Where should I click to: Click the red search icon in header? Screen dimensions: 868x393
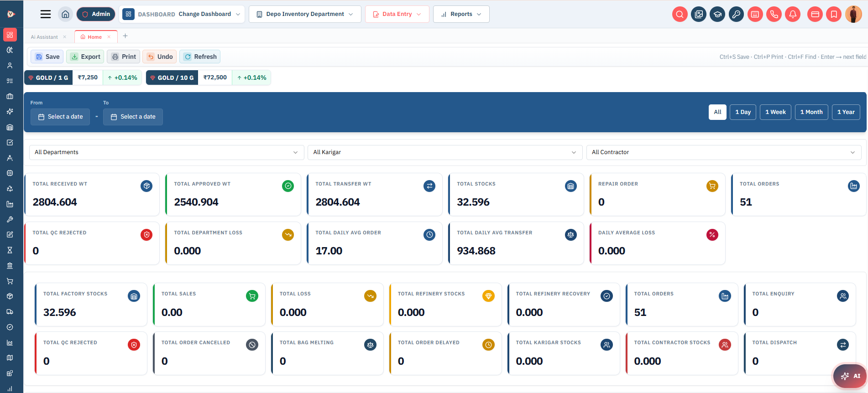pos(680,14)
